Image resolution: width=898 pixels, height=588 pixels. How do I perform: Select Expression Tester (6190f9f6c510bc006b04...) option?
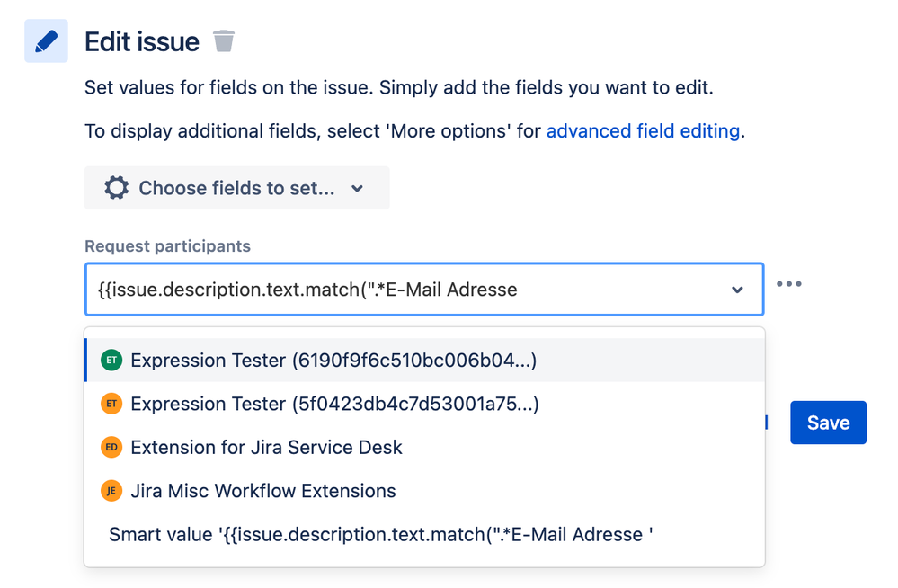pos(333,361)
